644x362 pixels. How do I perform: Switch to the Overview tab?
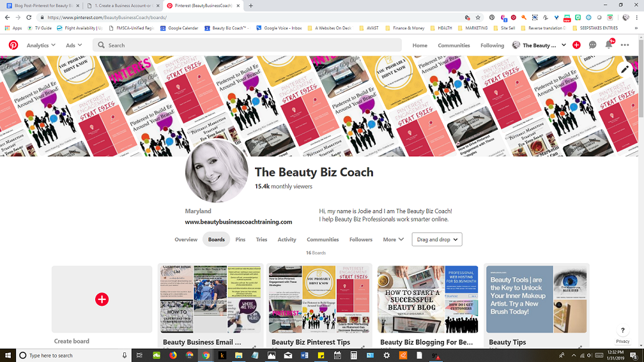(x=186, y=239)
